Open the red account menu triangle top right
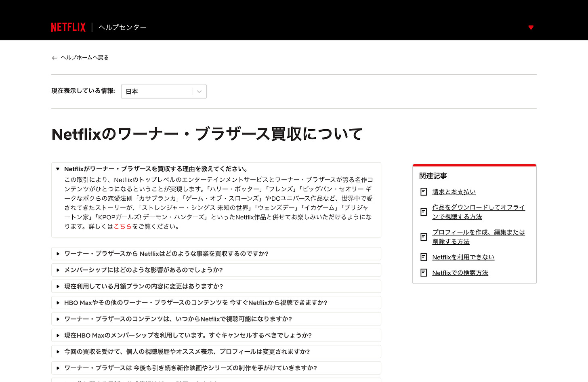This screenshot has width=588, height=382. pos(531,27)
